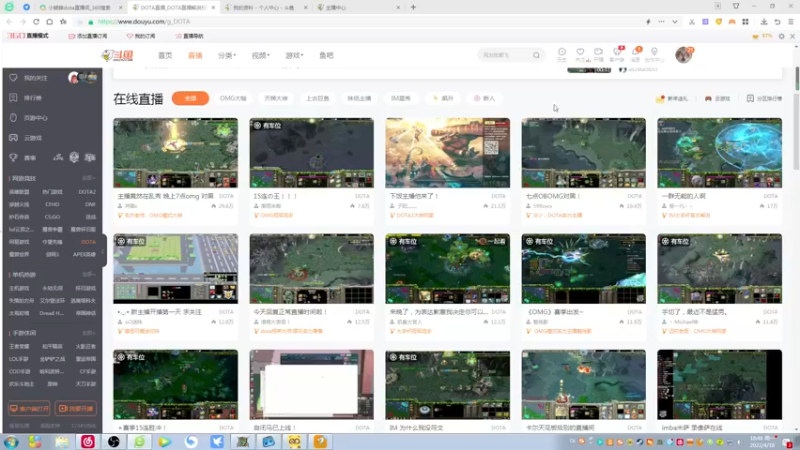Select the 天梯大神 filter pill
Image resolution: width=800 pixels, height=450 pixels.
click(276, 98)
